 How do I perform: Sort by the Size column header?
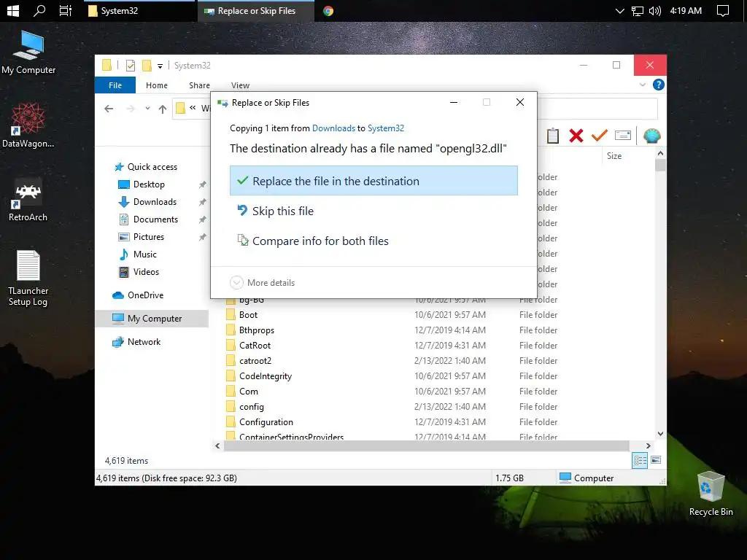[x=614, y=156]
